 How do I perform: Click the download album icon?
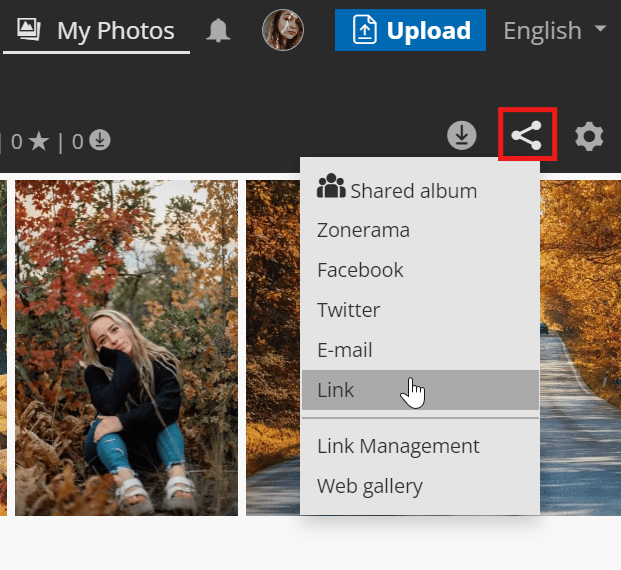(461, 136)
